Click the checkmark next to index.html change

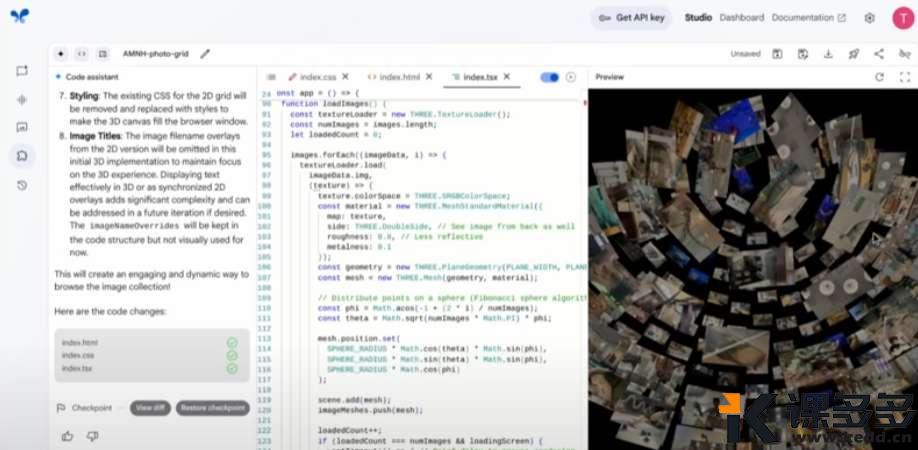232,343
